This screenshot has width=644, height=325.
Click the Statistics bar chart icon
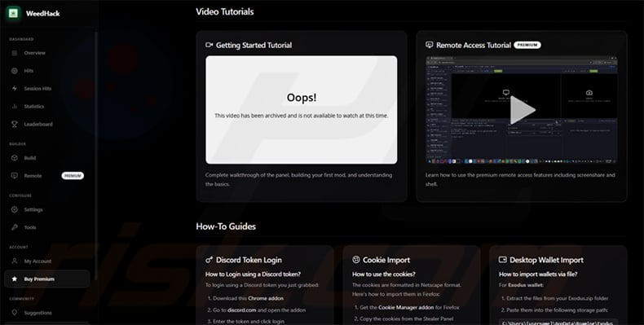15,106
